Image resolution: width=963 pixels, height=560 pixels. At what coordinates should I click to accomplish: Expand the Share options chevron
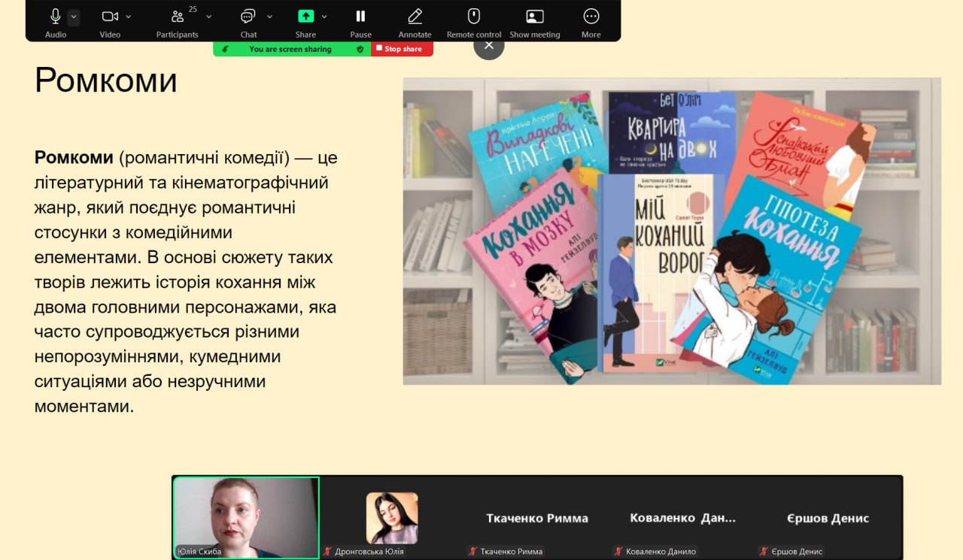[324, 17]
